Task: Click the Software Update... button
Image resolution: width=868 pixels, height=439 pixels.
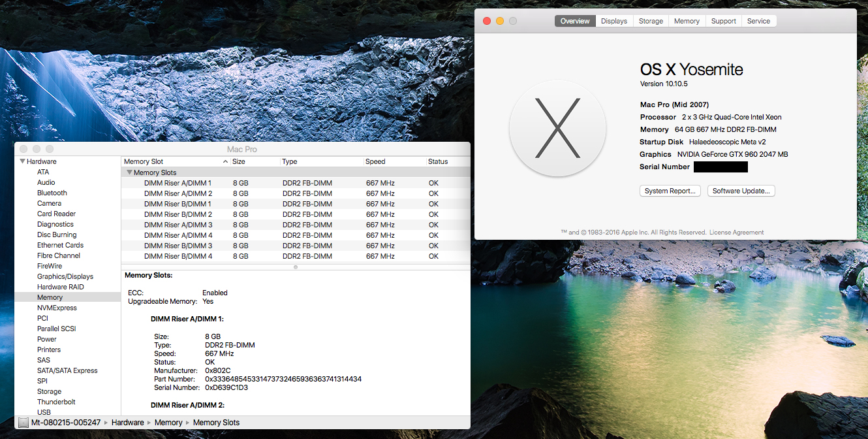Action: [741, 191]
